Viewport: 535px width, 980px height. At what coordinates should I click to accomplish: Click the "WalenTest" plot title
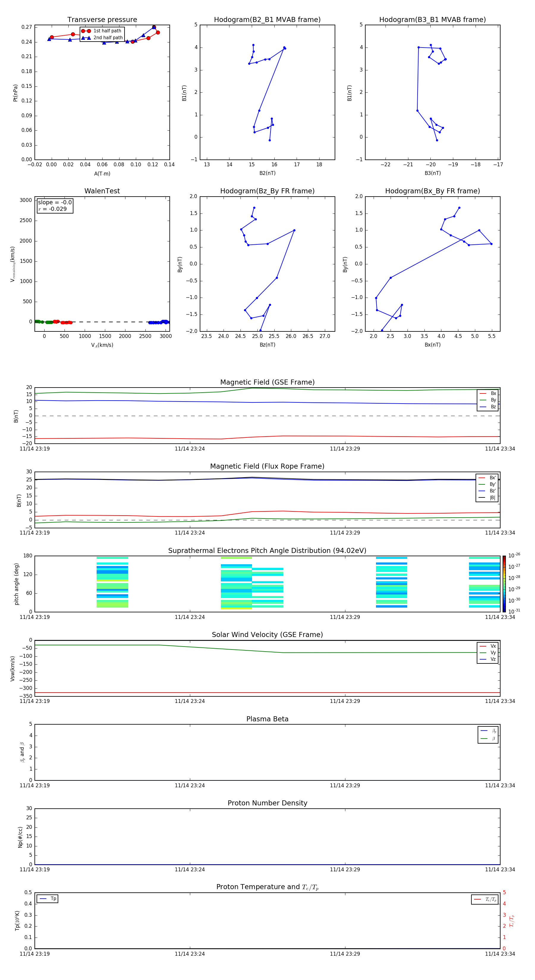[x=102, y=191]
